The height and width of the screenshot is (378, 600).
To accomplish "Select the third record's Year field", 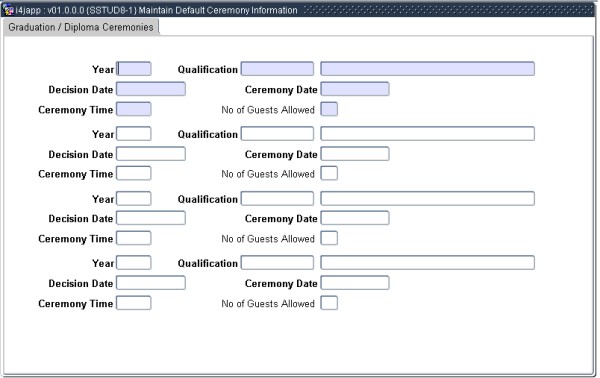I will click(134, 199).
